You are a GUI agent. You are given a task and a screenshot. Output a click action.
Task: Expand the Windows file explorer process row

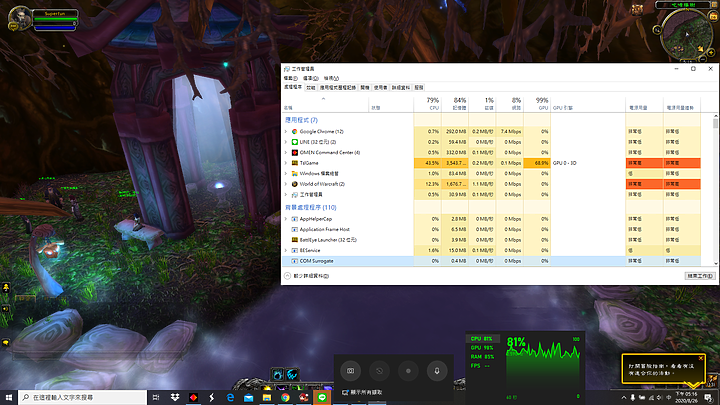(x=286, y=174)
